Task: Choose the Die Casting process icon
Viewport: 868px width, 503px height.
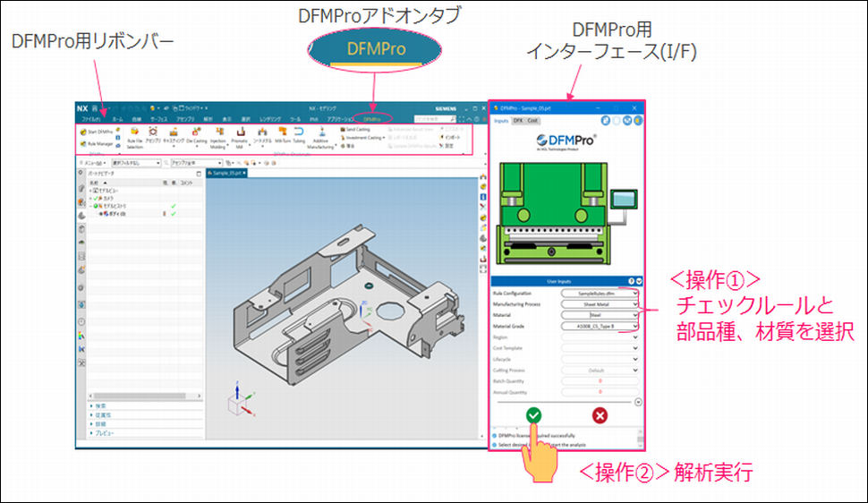Action: coord(197,136)
